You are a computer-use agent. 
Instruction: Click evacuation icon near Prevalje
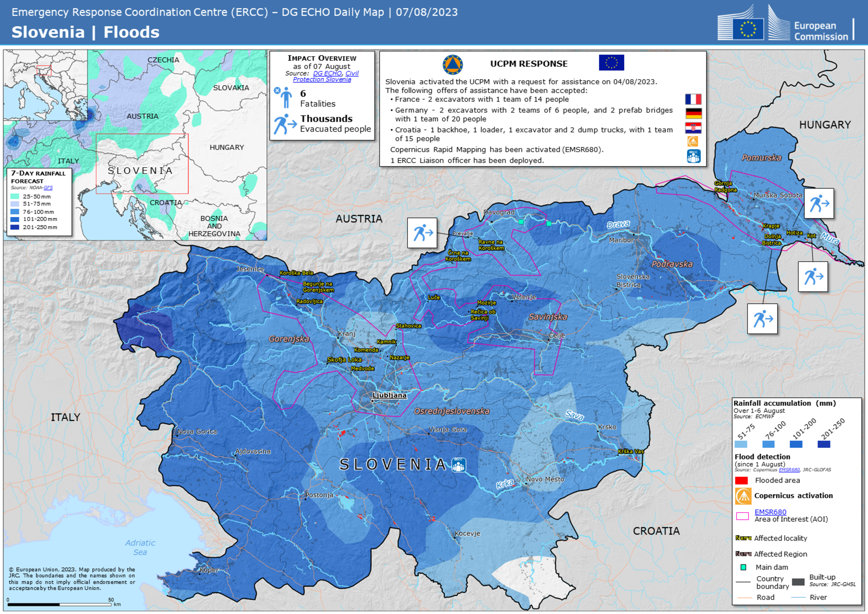[x=422, y=233]
